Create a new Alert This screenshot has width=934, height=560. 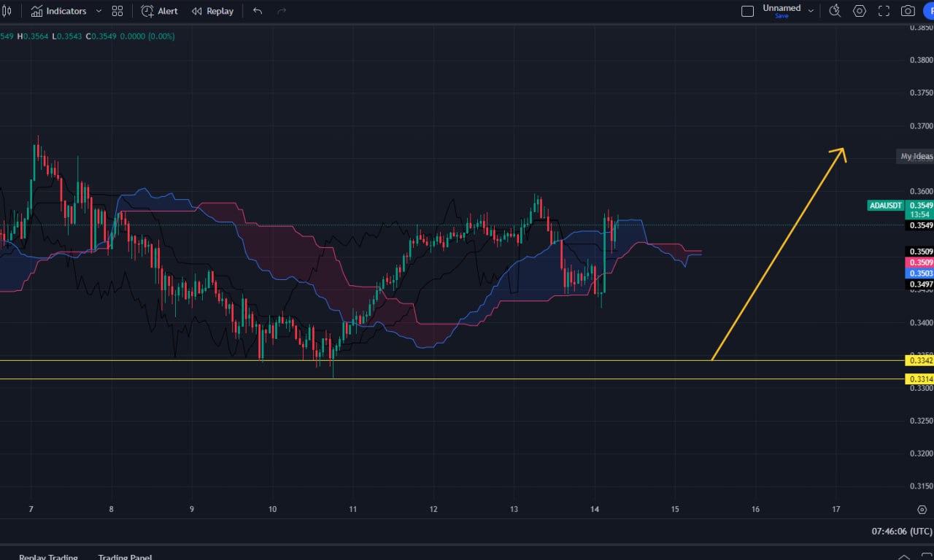pyautogui.click(x=159, y=11)
